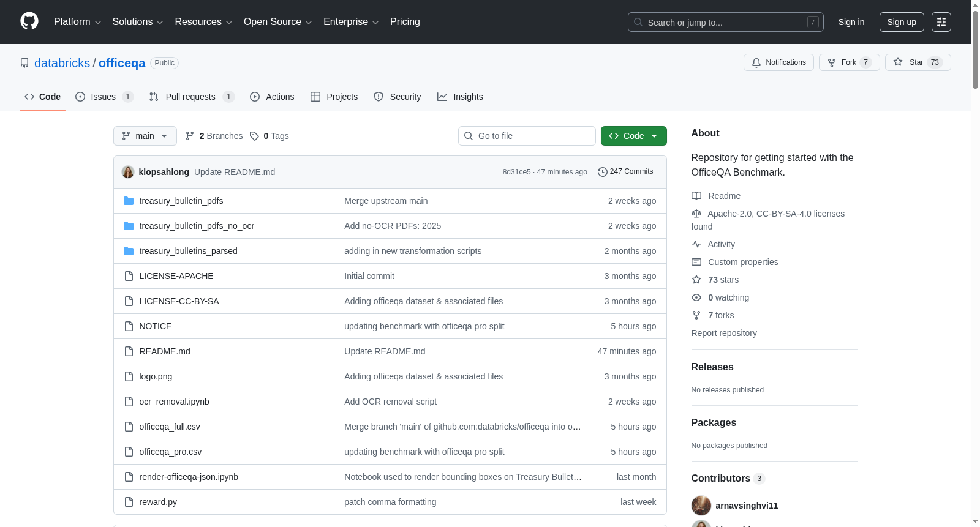Screen dimensions: 980x527
Task: Switch to the Security tab
Action: click(x=398, y=97)
